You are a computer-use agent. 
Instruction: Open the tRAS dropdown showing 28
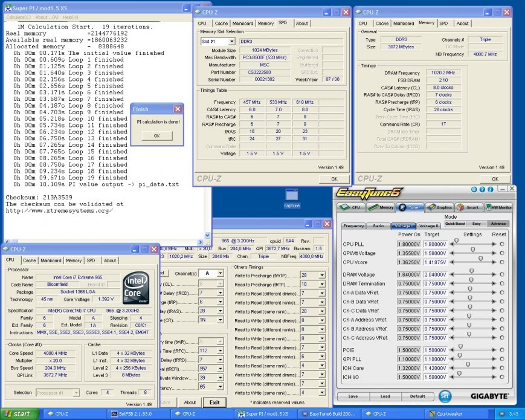pos(220,311)
